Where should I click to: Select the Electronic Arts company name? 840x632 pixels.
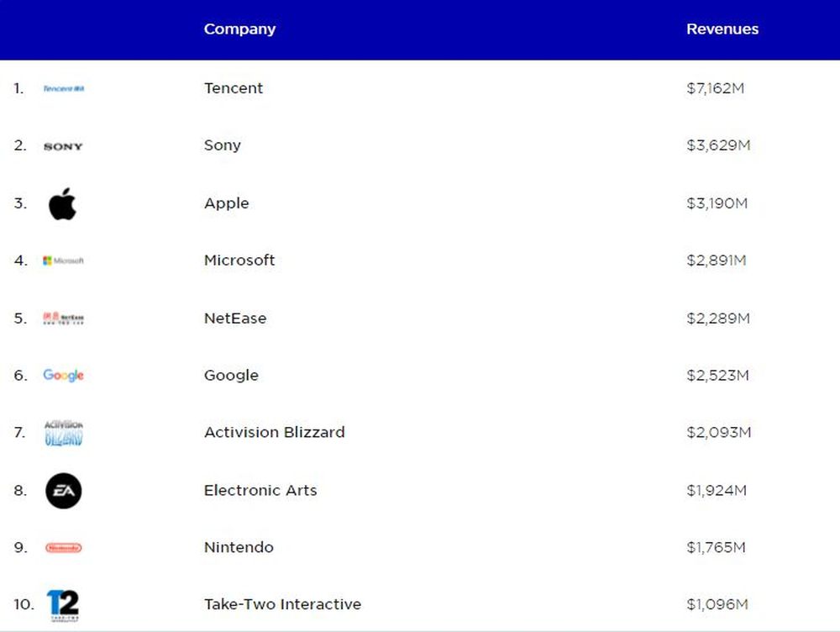(260, 490)
